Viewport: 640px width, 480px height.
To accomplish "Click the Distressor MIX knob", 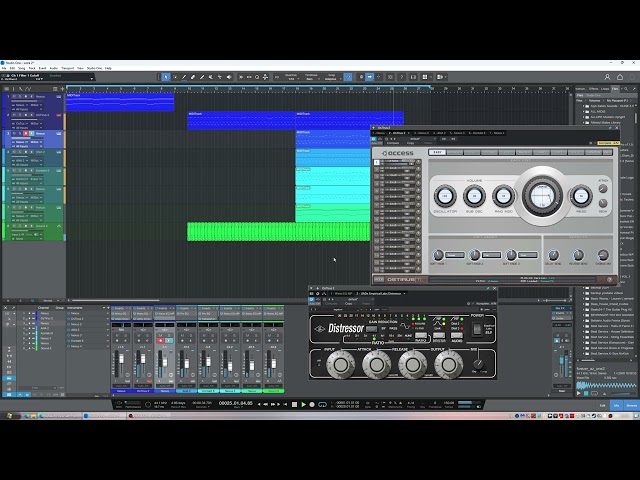I will tap(478, 363).
